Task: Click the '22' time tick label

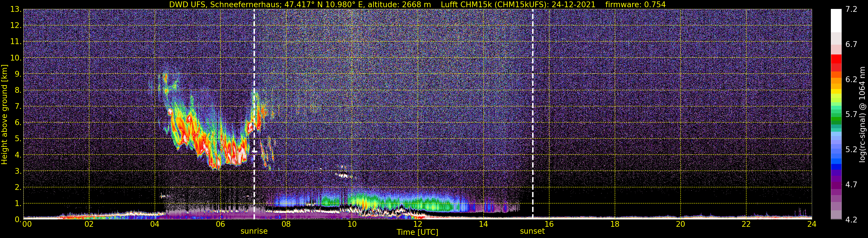Action: pos(746,224)
